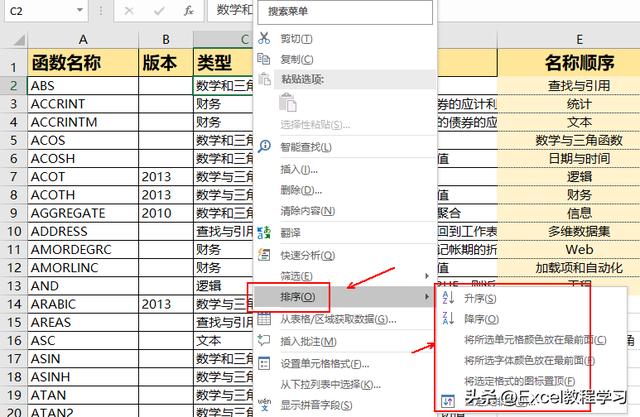640x417 pixels.
Task: Click cell 多维数据集 in column E
Action: coord(579,231)
